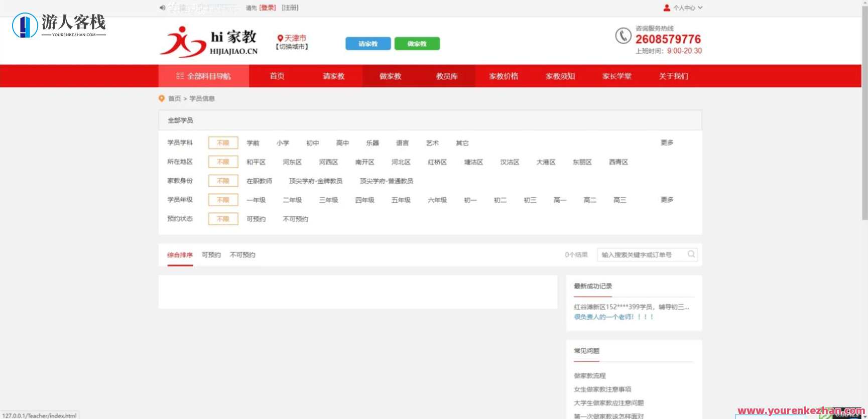Viewport: 868px width, 419px height.
Task: Filter region by 红桥区
Action: tap(437, 162)
